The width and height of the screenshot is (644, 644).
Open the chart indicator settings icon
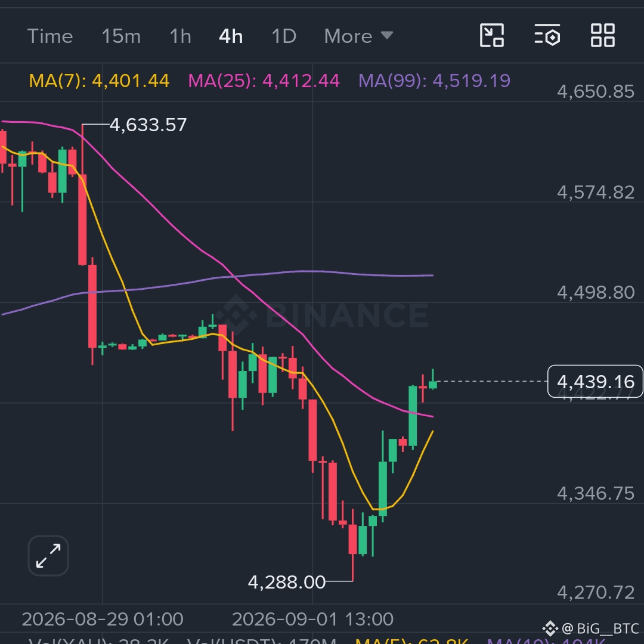click(x=547, y=35)
